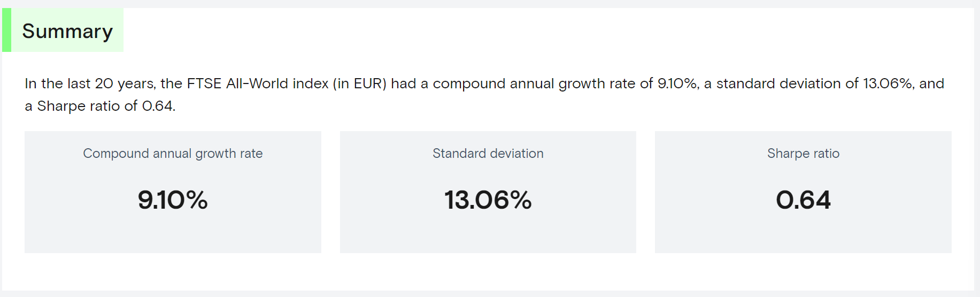Click "(in EUR)" in the summary sentence
This screenshot has width=980, height=297.
tap(359, 83)
